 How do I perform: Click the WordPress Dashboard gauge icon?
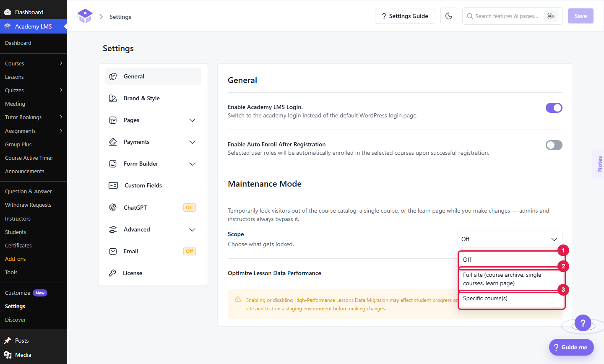click(x=8, y=12)
